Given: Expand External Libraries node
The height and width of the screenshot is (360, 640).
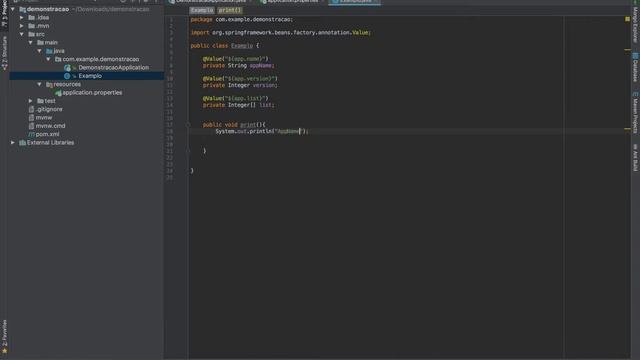Looking at the screenshot, I should [13, 142].
